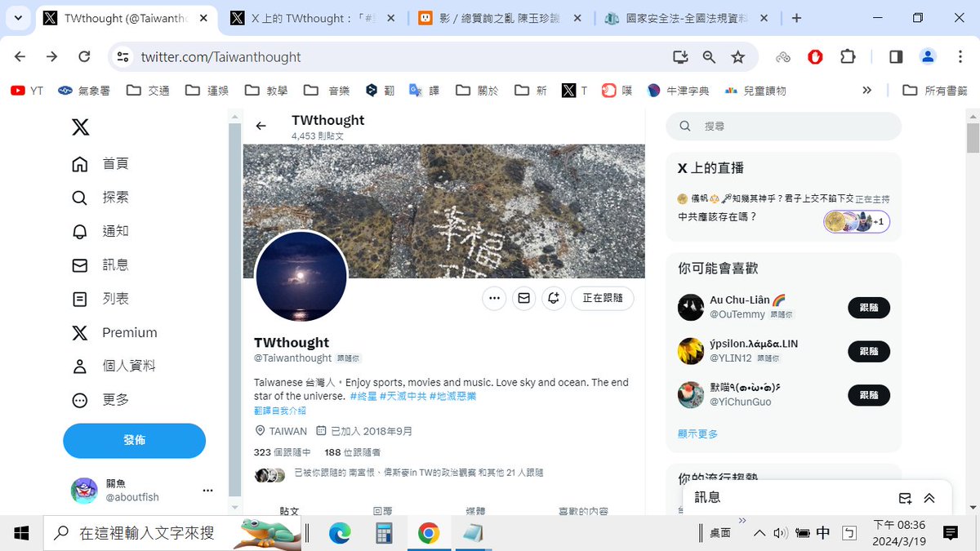Click the install app icon in address bar
Image resolution: width=980 pixels, height=551 pixels.
[x=679, y=56]
